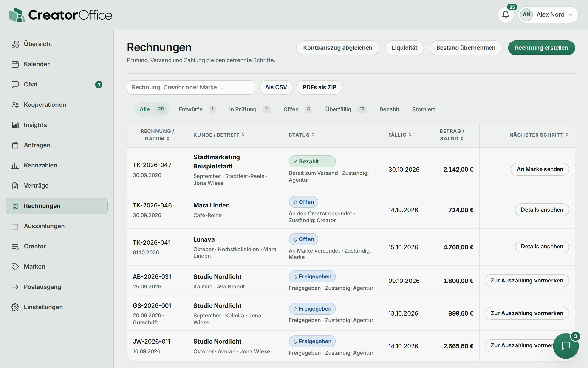Click Bestand übernehmen button
The width and height of the screenshot is (588, 368).
tap(466, 48)
